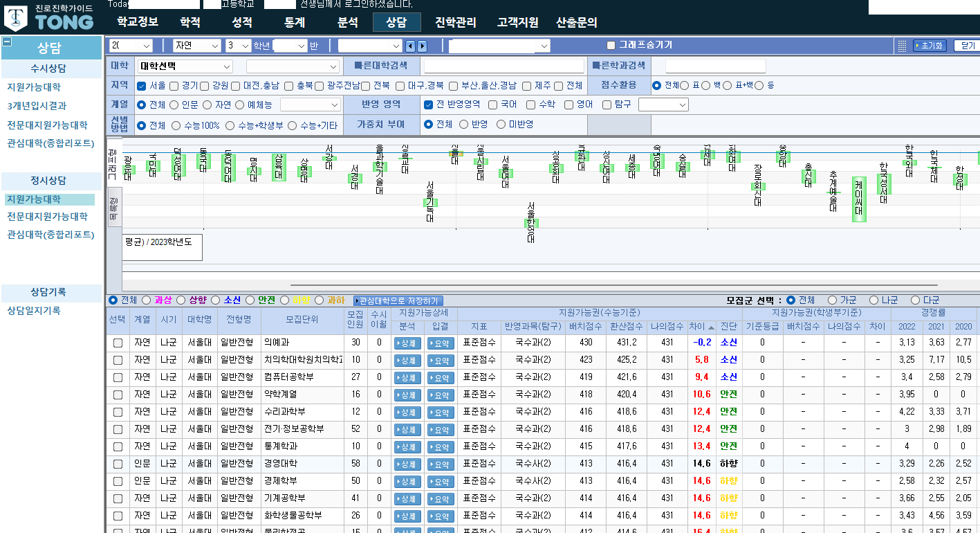980x533 pixels.
Task: Collapse the sidebar using the minus icon
Action: click(x=6, y=42)
